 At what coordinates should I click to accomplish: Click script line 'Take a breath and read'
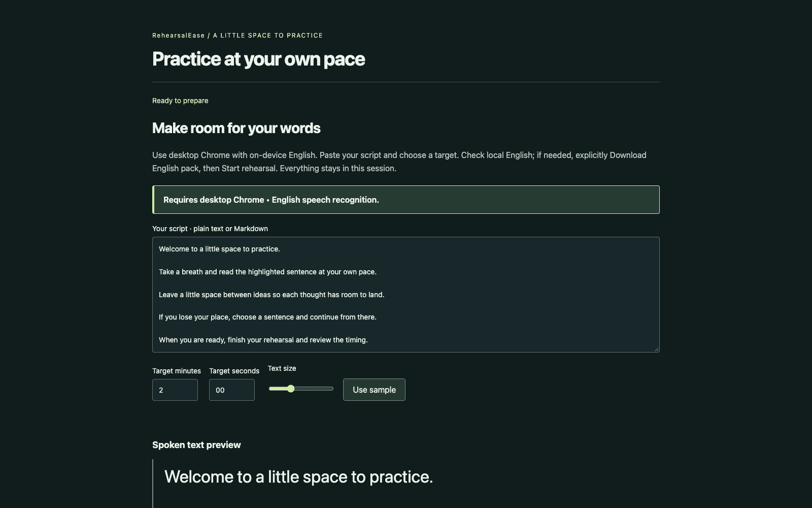point(267,272)
